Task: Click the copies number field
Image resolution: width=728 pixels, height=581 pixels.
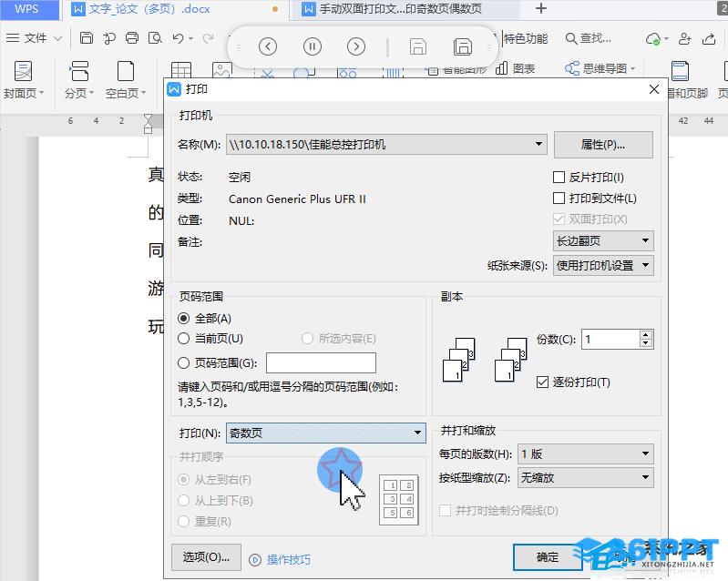Action: [610, 340]
